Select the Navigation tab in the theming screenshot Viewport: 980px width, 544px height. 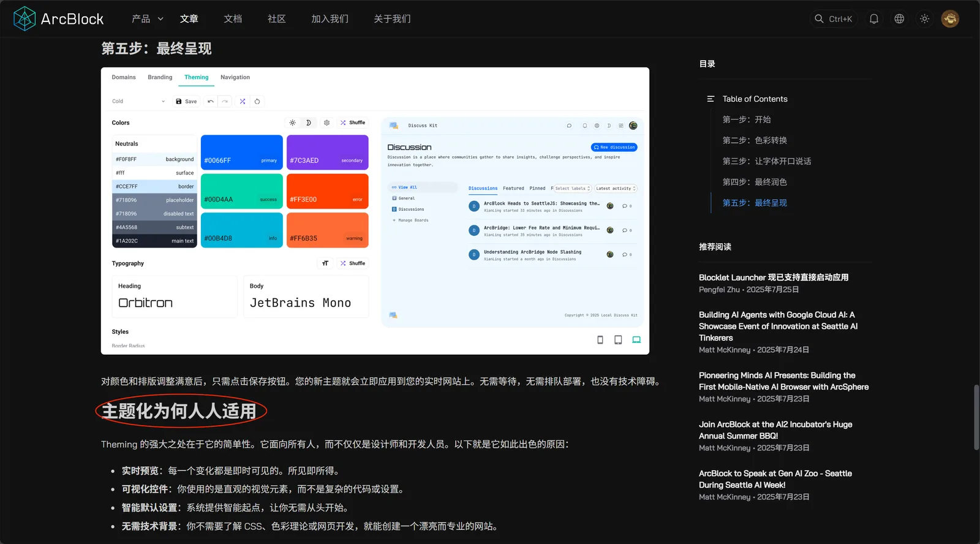(235, 77)
